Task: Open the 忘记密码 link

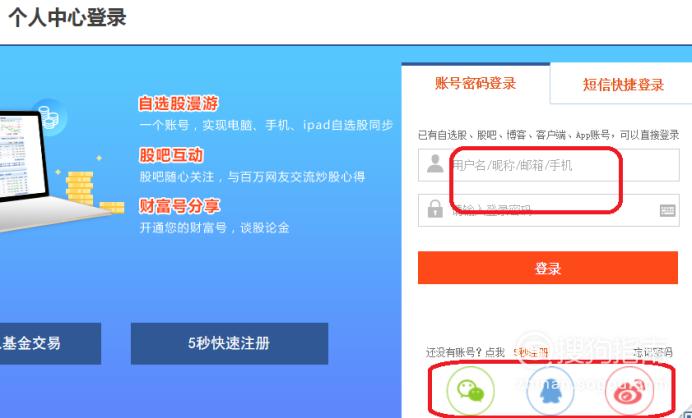Action: click(x=653, y=352)
